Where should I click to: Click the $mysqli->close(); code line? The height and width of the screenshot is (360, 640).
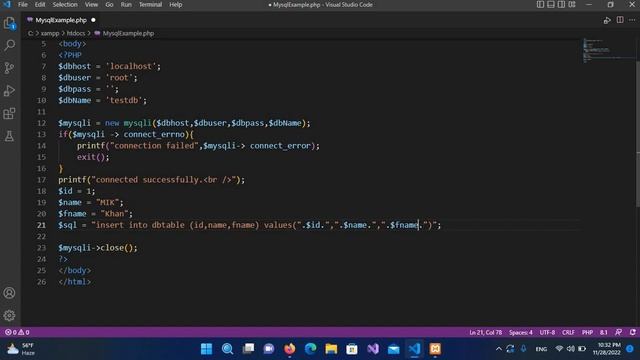pyautogui.click(x=98, y=248)
